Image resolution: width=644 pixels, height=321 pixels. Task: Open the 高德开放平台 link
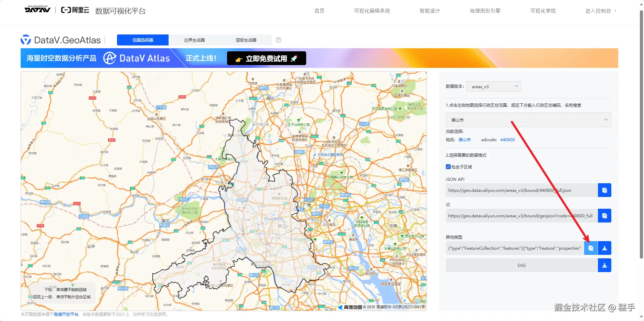(x=66, y=314)
